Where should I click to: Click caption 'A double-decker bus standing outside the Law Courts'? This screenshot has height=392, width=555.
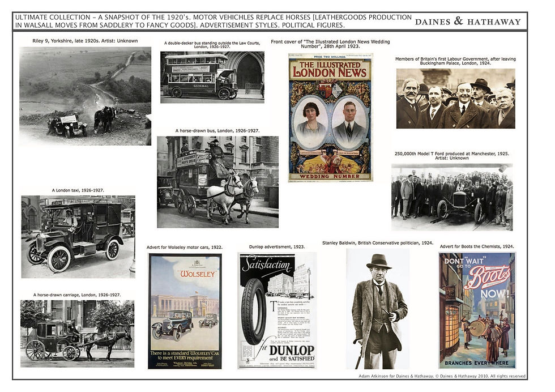(212, 45)
